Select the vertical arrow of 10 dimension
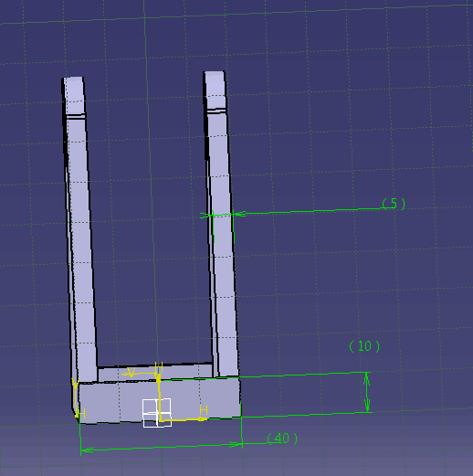473x476 pixels. pyautogui.click(x=367, y=392)
